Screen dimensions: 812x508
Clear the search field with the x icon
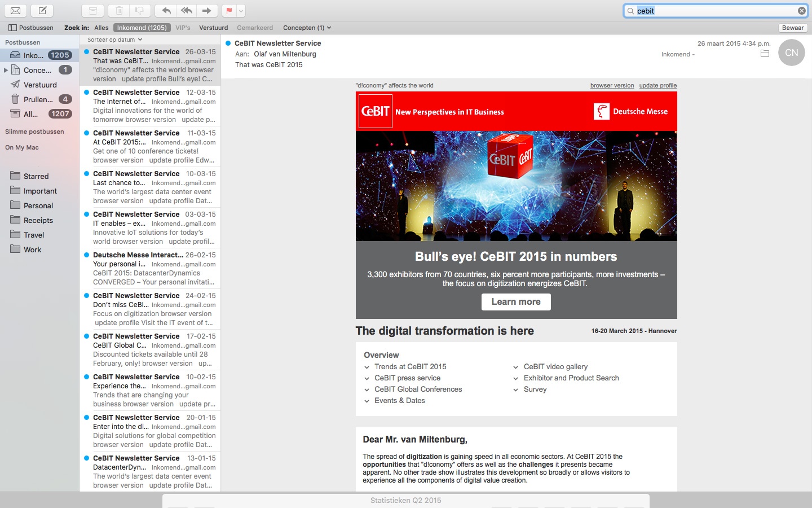tap(801, 11)
